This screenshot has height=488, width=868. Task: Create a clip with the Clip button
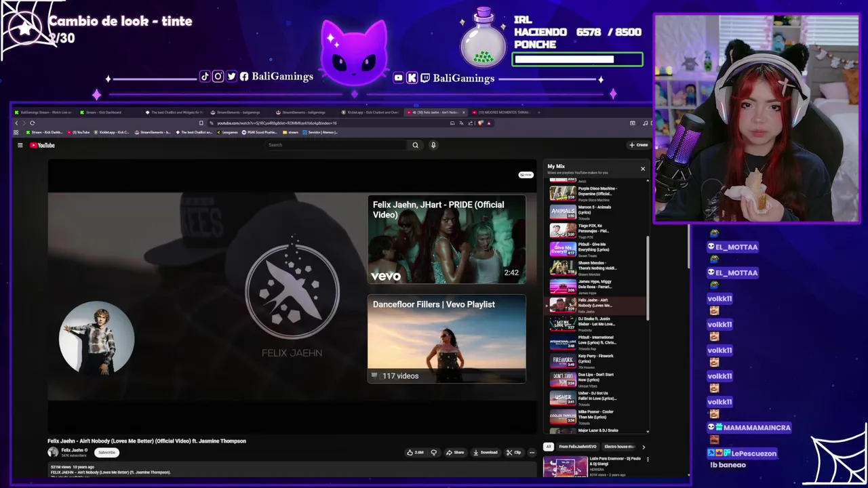point(513,452)
